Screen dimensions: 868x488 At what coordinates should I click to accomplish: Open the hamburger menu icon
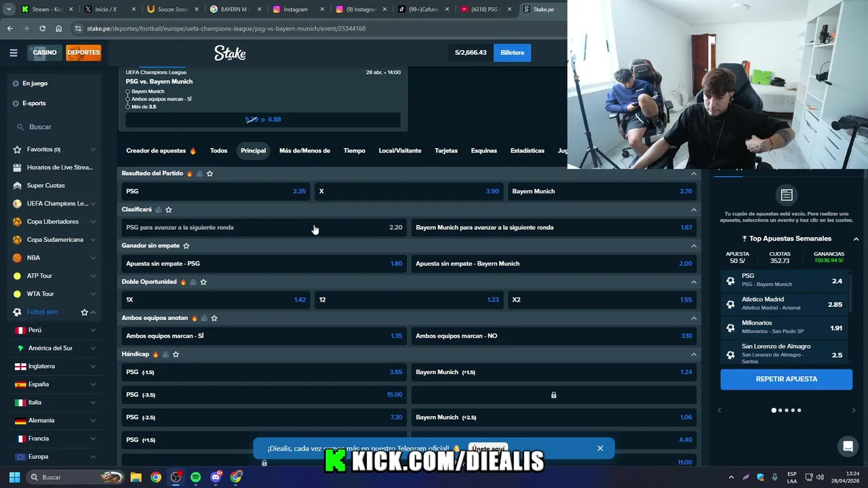(x=14, y=53)
